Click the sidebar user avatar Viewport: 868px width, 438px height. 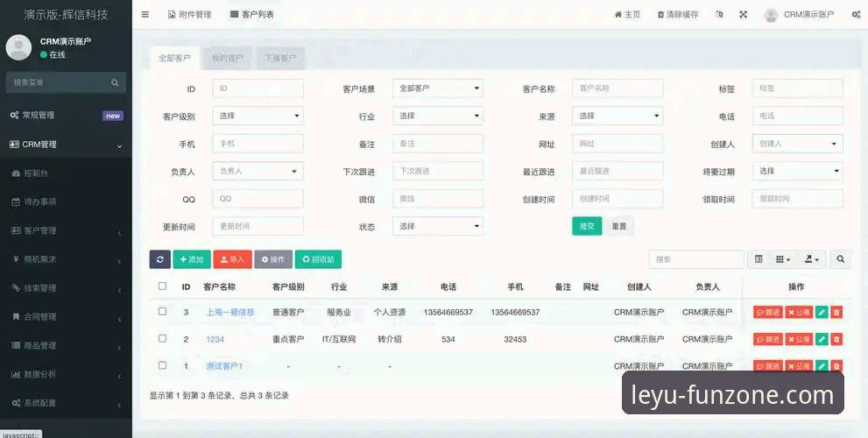pyautogui.click(x=18, y=47)
